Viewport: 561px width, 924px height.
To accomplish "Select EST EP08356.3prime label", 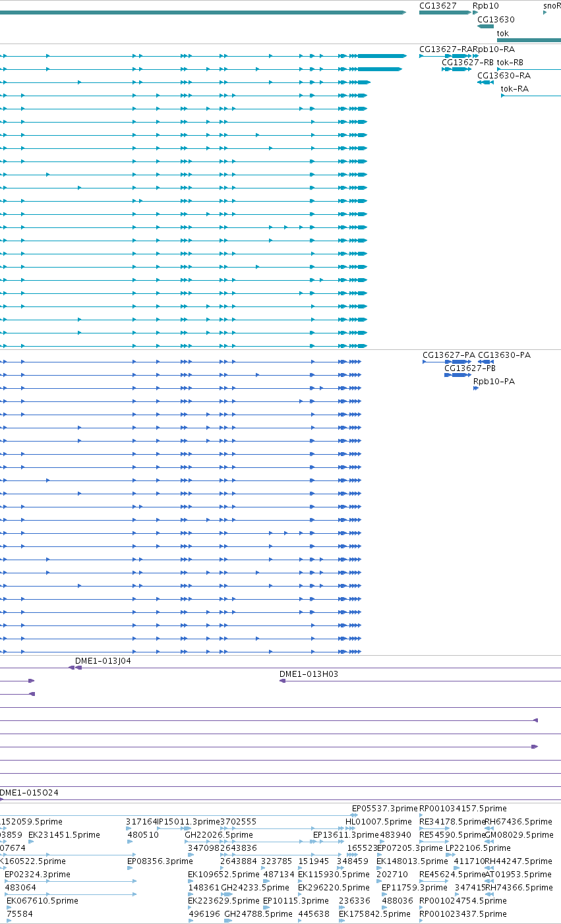I will (x=160, y=861).
